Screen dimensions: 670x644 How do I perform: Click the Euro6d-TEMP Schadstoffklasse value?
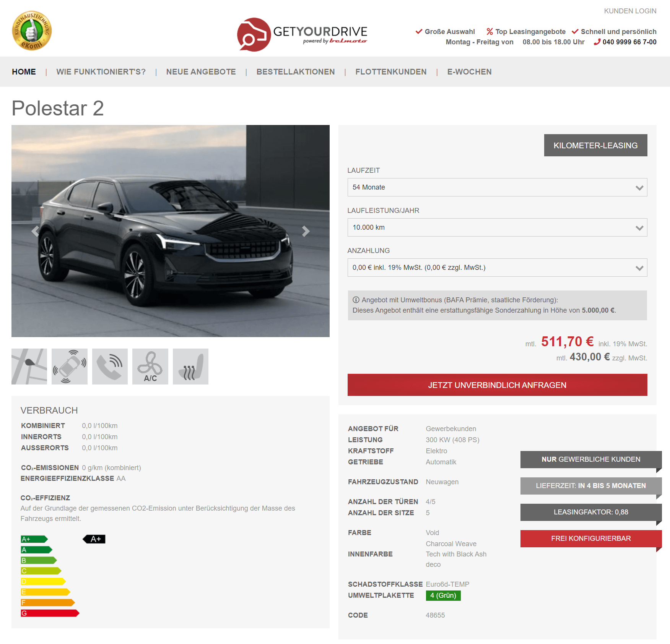pyautogui.click(x=447, y=584)
